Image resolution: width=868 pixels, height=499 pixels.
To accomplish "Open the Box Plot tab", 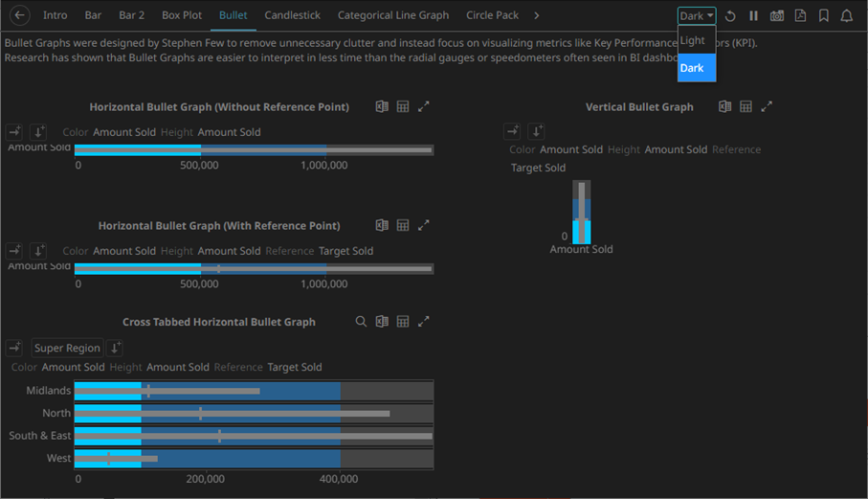I will click(182, 16).
